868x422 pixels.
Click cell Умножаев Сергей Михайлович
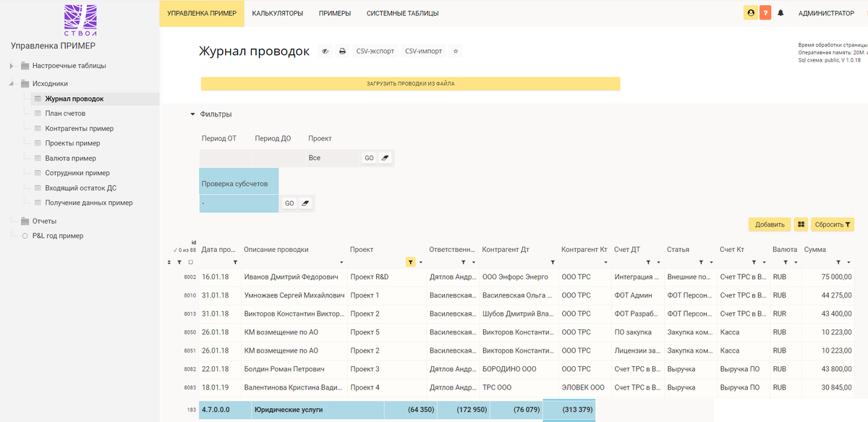pos(294,295)
